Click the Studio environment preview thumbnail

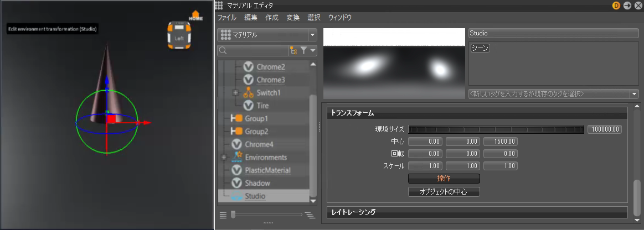click(394, 64)
